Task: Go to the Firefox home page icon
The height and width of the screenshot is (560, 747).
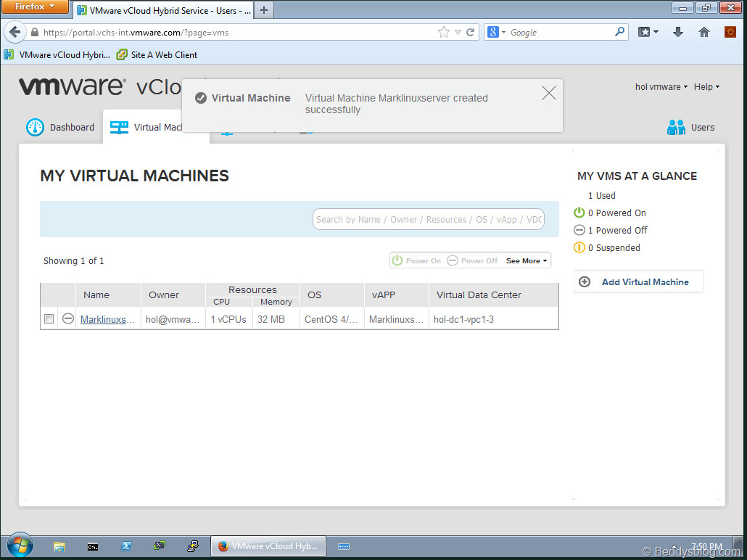Action: click(x=704, y=32)
